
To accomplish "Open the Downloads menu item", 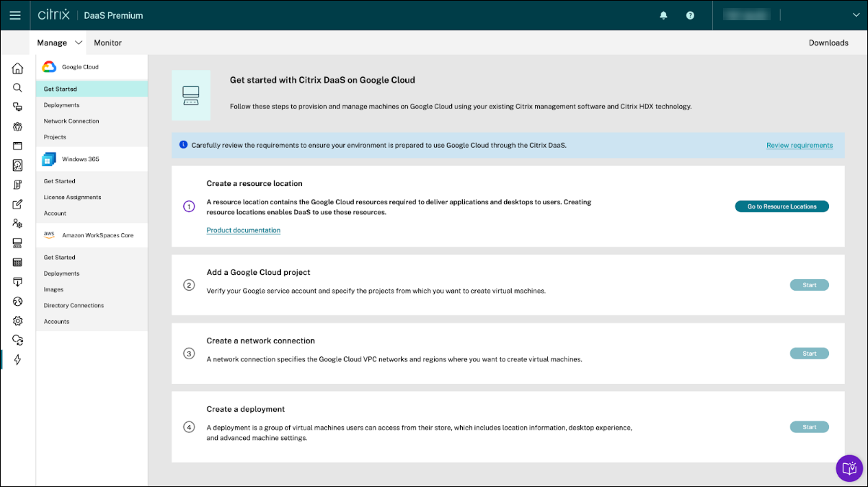I will click(x=828, y=43).
